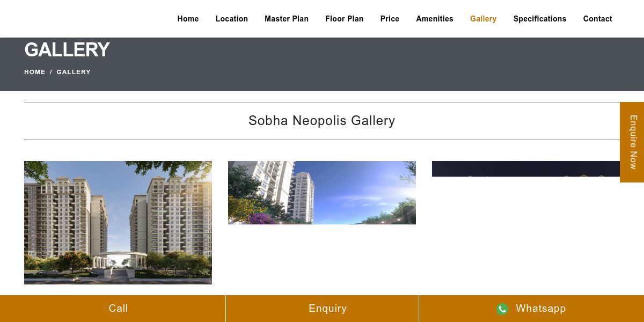Select the Gallery nav item
The image size is (644, 322).
483,19
